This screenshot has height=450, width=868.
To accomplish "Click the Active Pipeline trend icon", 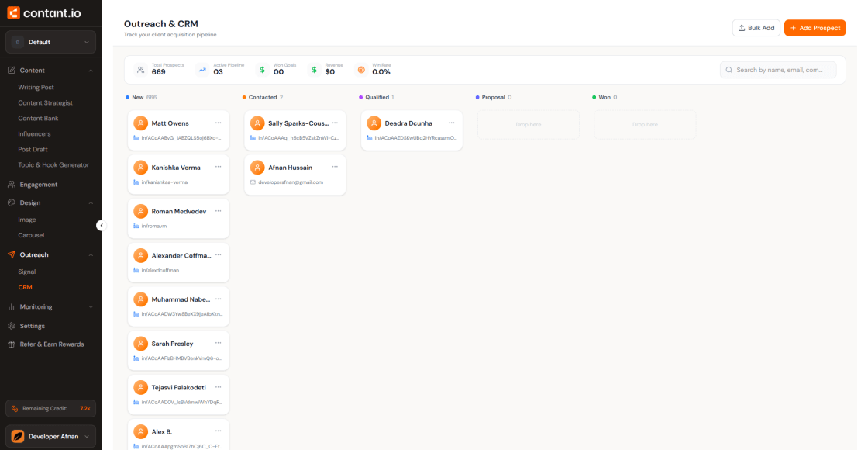I will coord(202,70).
